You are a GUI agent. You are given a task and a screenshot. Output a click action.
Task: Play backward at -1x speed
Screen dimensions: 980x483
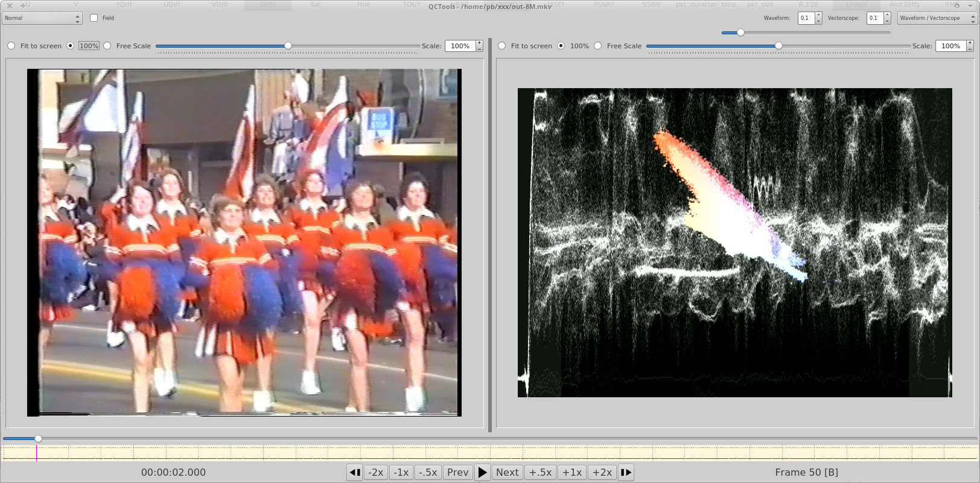(401, 472)
